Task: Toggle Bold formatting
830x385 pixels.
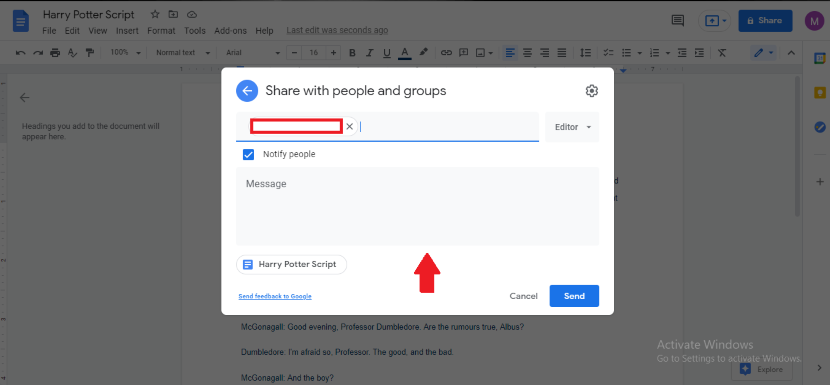Action: [x=353, y=52]
